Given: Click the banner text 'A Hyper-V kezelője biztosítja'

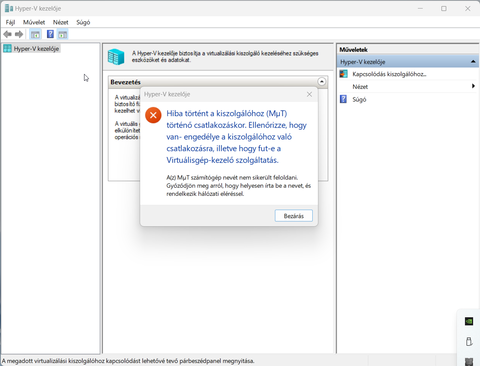Looking at the screenshot, I should pyautogui.click(x=225, y=57).
